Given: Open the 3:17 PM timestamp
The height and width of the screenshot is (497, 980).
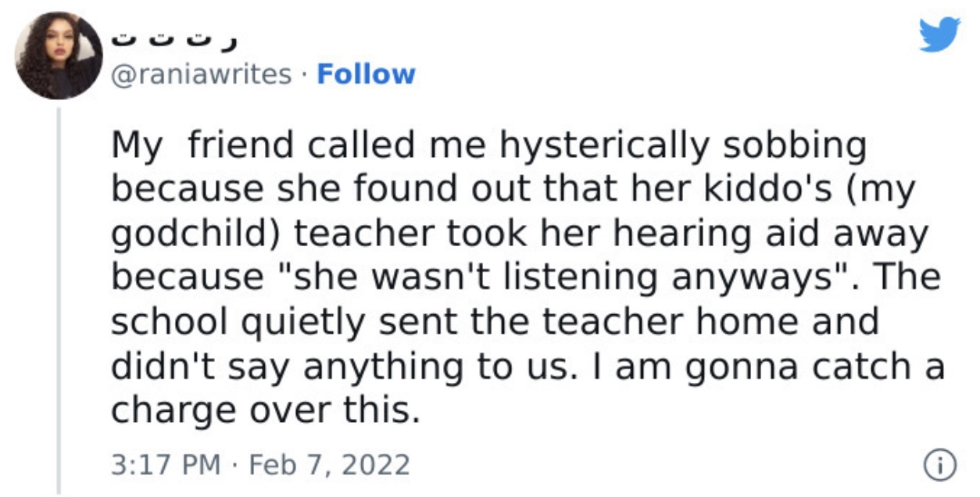Looking at the screenshot, I should [x=166, y=465].
